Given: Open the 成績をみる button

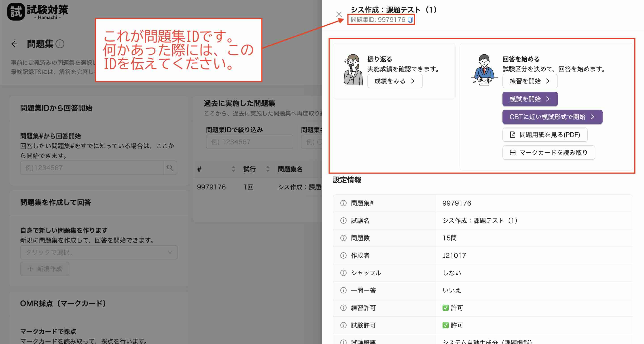Looking at the screenshot, I should pos(395,81).
